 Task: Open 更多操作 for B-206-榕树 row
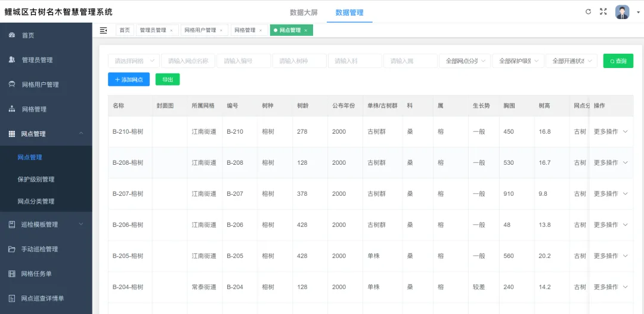pos(611,225)
